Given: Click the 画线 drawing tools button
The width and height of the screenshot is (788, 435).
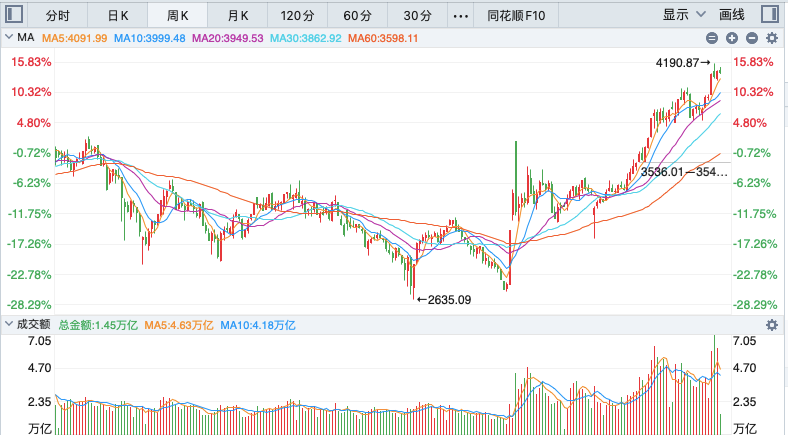Looking at the screenshot, I should point(733,16).
